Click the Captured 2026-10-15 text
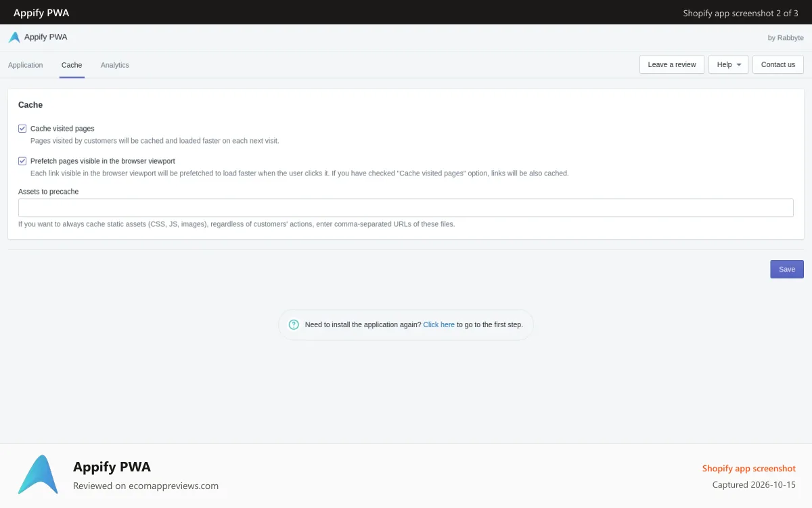Screen dimensions: 812x508 coord(754,485)
